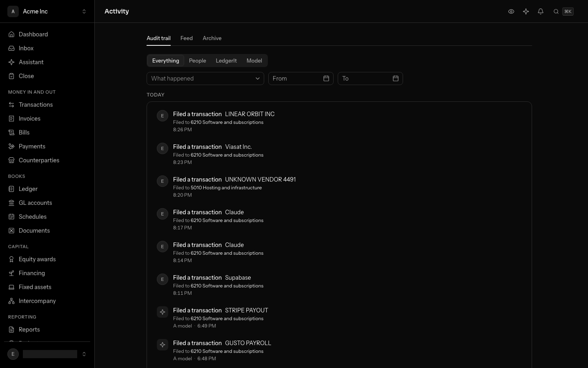588x368 pixels.
Task: Click the GUSTO PAYROLL transaction entry
Action: click(339, 350)
